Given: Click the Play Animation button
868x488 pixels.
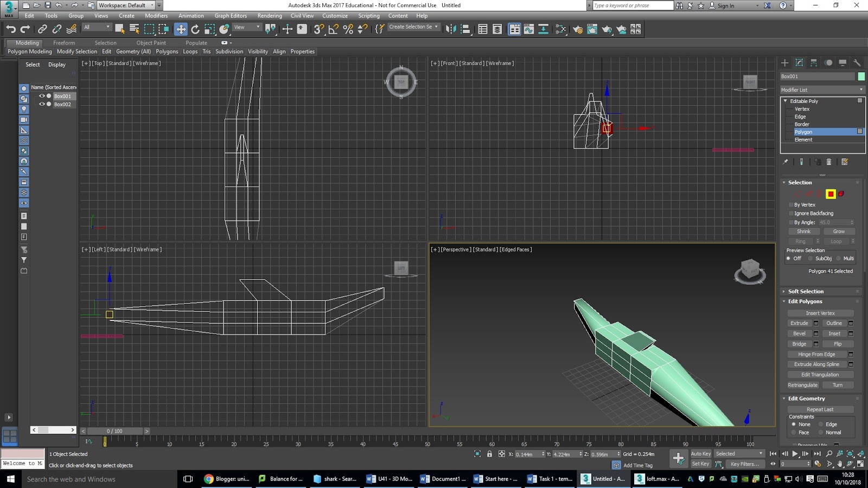Looking at the screenshot, I should 795,454.
